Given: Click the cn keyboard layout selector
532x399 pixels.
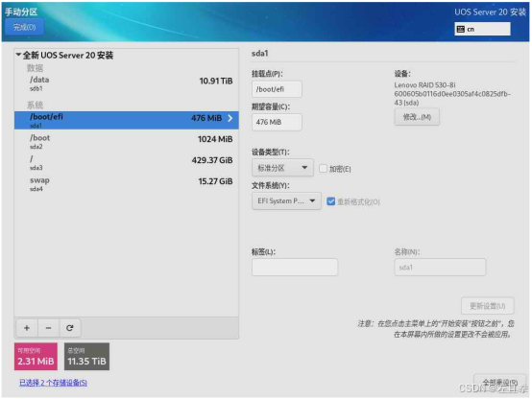Looking at the screenshot, I should [482, 29].
